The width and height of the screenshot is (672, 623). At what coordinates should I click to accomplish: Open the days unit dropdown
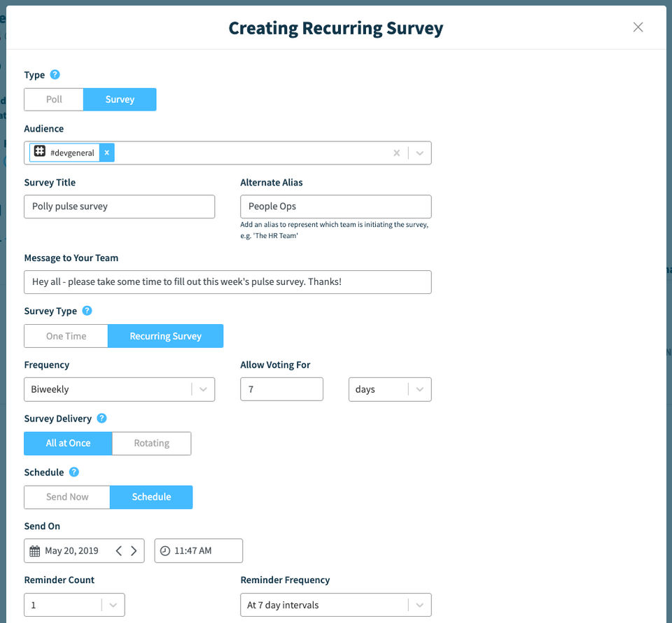point(419,389)
